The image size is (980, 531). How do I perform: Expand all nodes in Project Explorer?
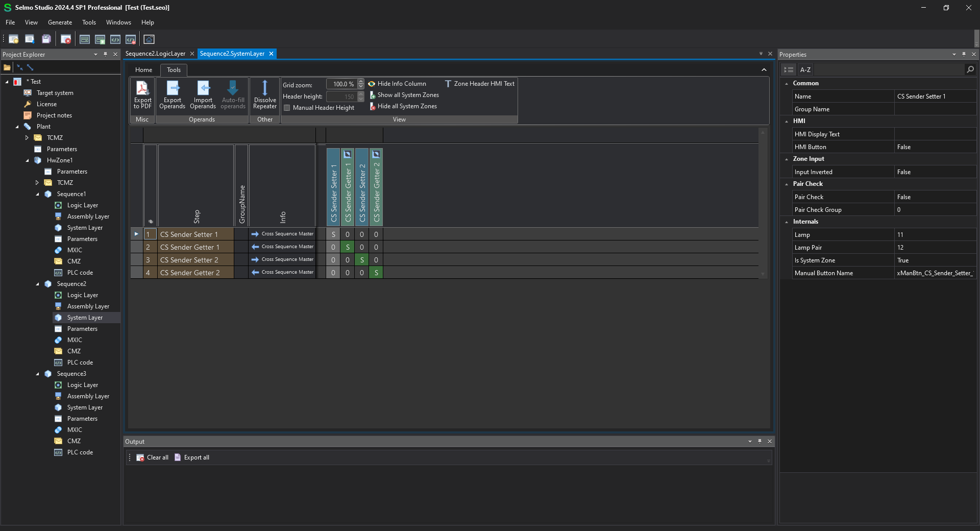pos(30,67)
